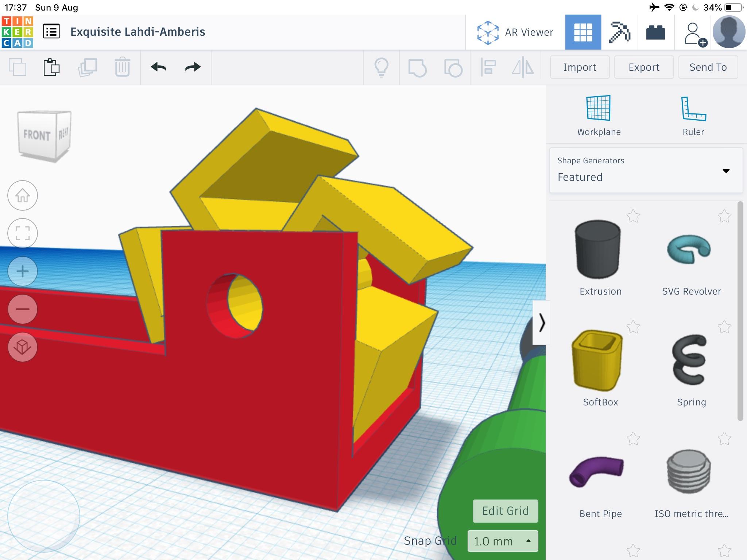This screenshot has height=560, width=747.
Task: Switch to the Blocks pickaxe view
Action: [x=619, y=32]
